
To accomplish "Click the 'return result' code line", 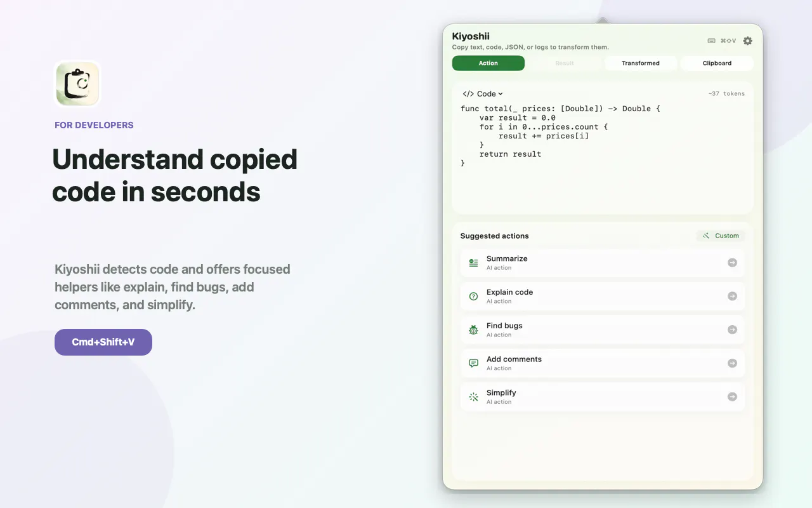I will click(x=511, y=154).
